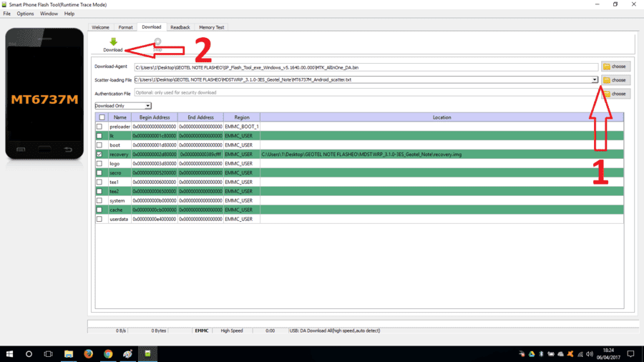Check the preloader partition checkbox
644x362 pixels.
click(x=99, y=127)
